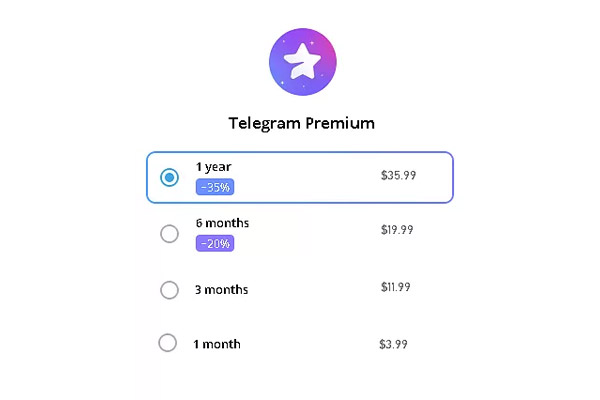Click the '1 month' plan label
Viewport: 600px width, 400px height.
tap(217, 344)
